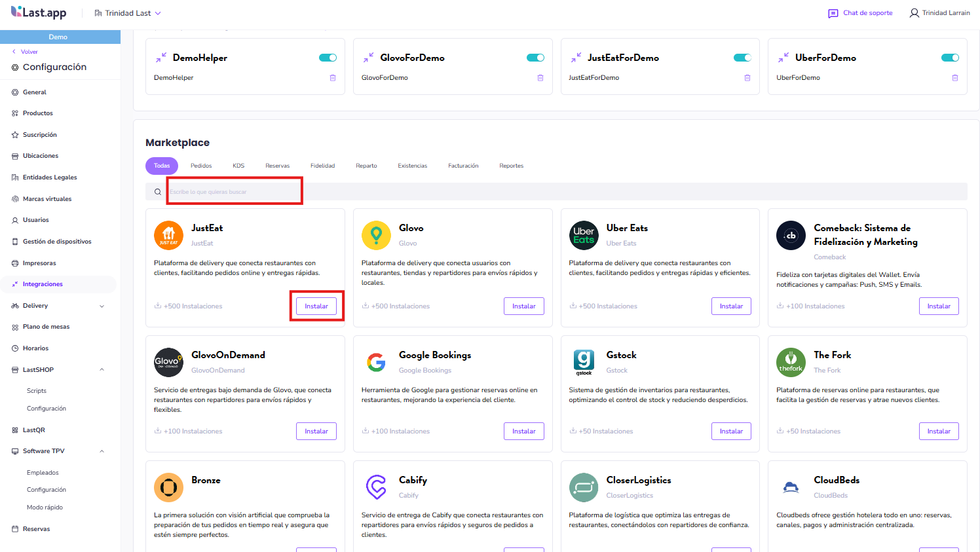Disable the UberForDemo integration toggle
980x552 pixels.
950,58
